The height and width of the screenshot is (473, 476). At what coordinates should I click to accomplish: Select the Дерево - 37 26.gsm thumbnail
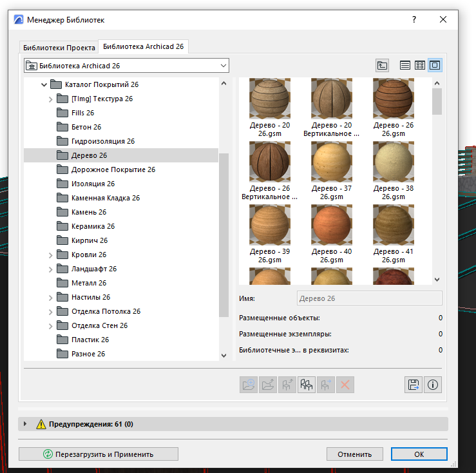click(x=332, y=162)
